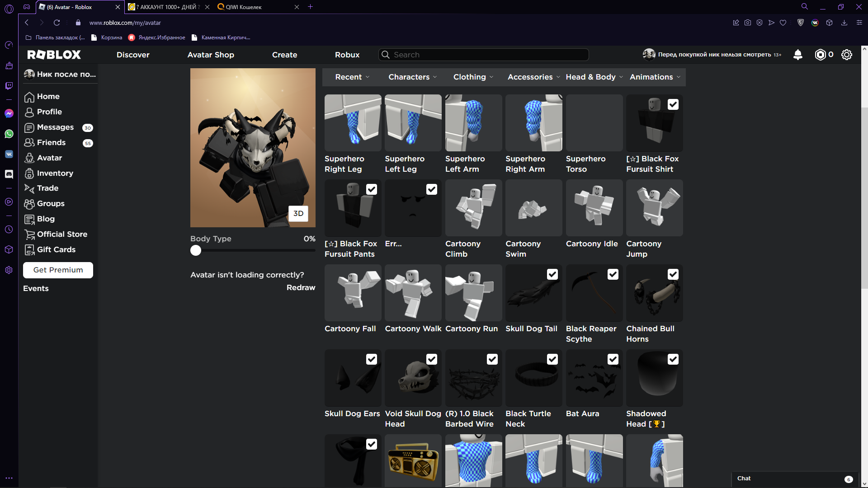Open the settings gear in Roblox header

pyautogui.click(x=847, y=55)
